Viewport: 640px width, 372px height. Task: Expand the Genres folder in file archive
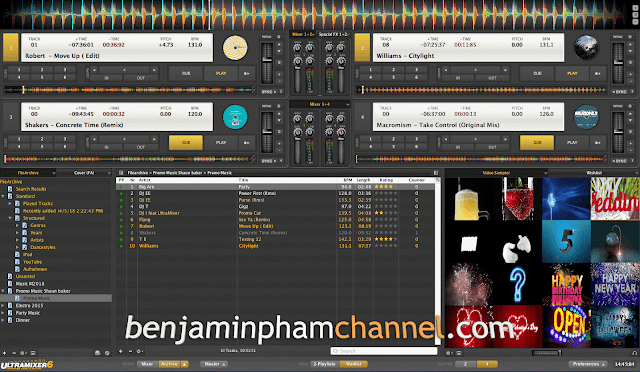pyautogui.click(x=18, y=225)
